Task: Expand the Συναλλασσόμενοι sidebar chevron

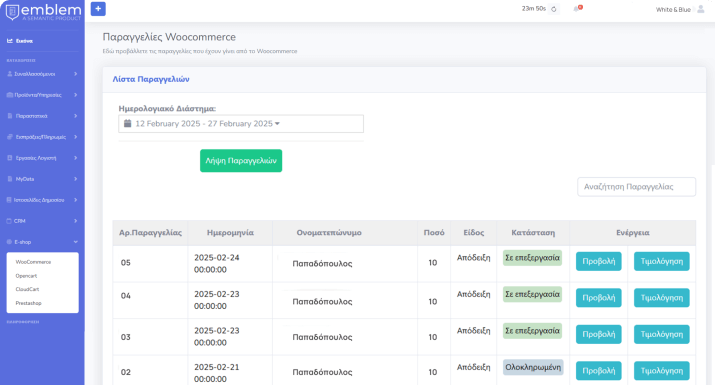Action: pyautogui.click(x=75, y=74)
